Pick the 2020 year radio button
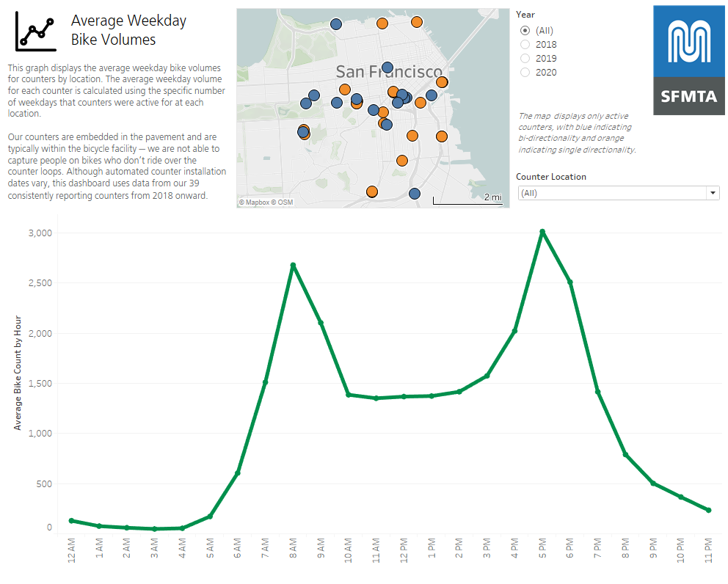 (x=525, y=72)
